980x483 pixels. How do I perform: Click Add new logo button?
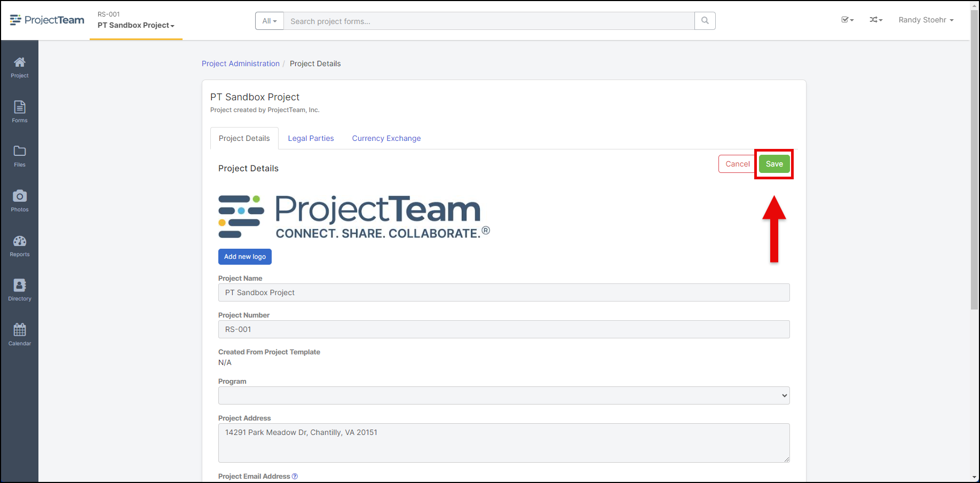[245, 257]
